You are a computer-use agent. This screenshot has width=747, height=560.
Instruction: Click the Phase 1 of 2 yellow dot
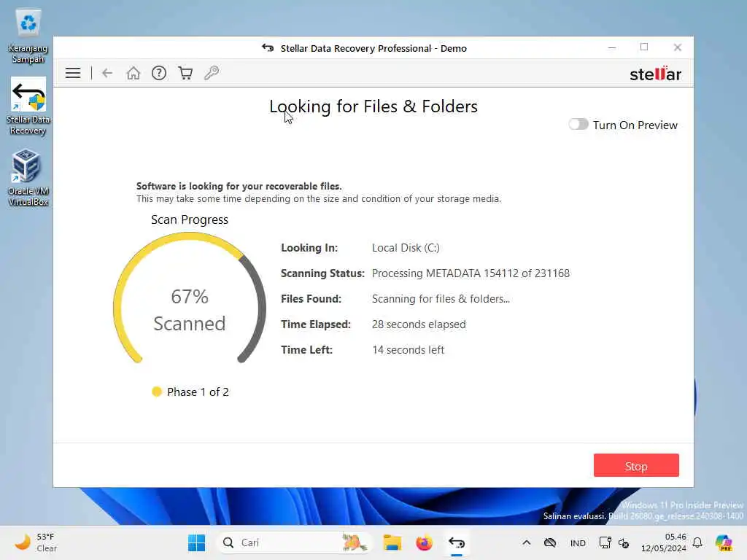click(157, 392)
